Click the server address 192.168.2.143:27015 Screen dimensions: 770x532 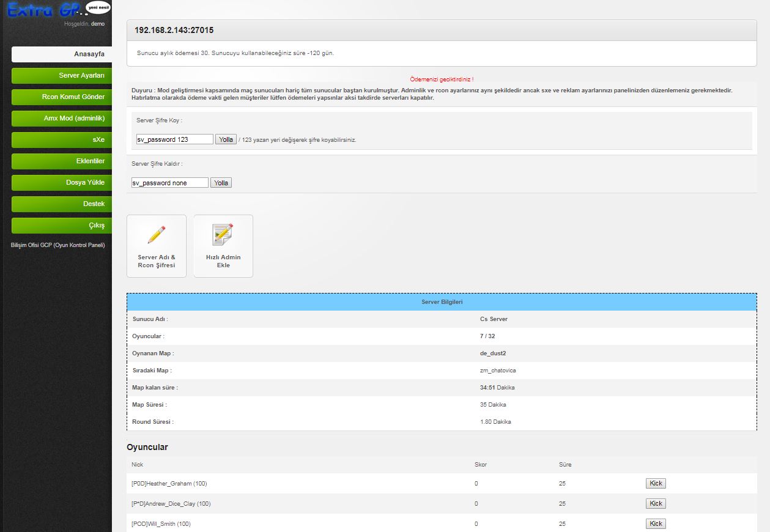tap(174, 30)
